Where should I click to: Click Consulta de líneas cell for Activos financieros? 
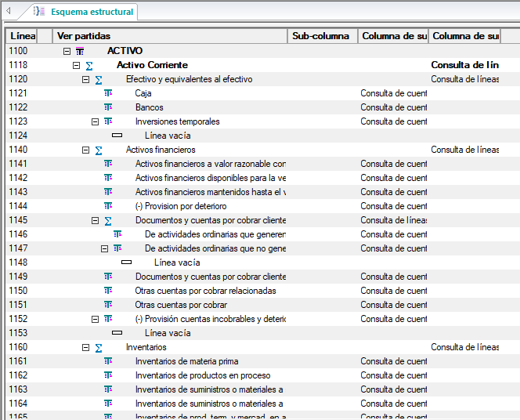point(464,150)
